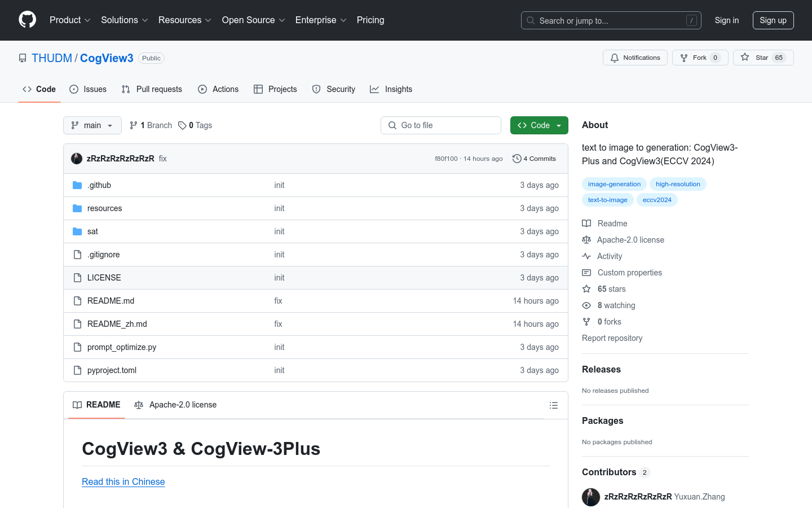
Task: Star the CogView3 repository
Action: coord(763,58)
